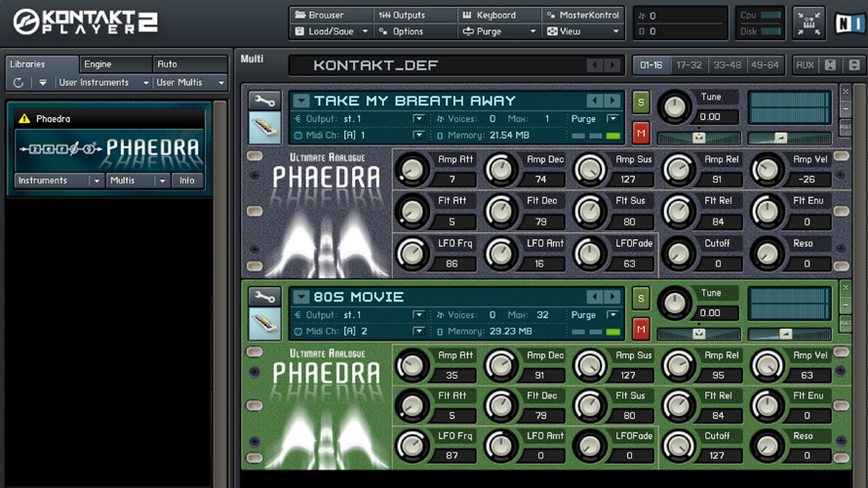Select multi page 33-48
868x488 pixels.
click(x=727, y=65)
